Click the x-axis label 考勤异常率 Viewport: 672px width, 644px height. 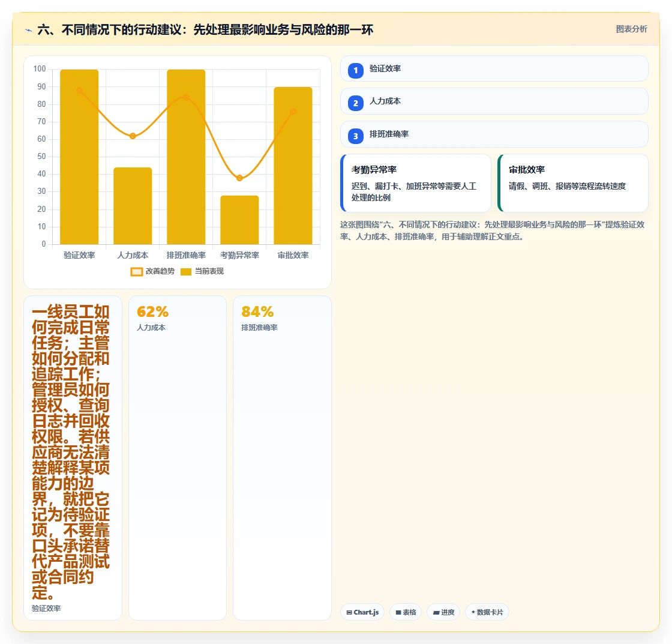click(x=239, y=256)
